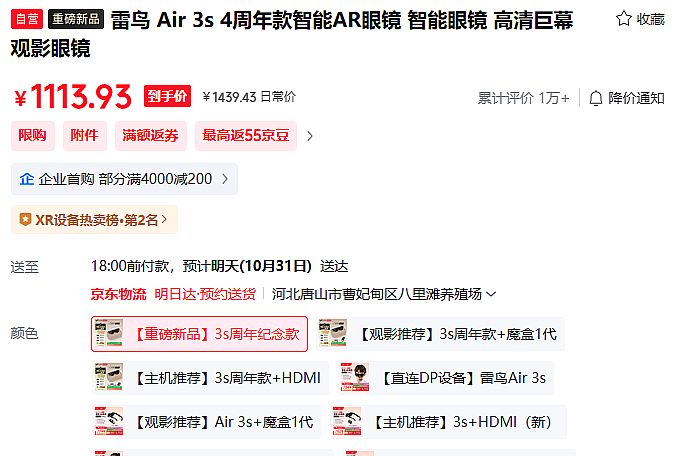675x456 pixels.
Task: Click the red 到手价 price tag
Action: pos(167,96)
